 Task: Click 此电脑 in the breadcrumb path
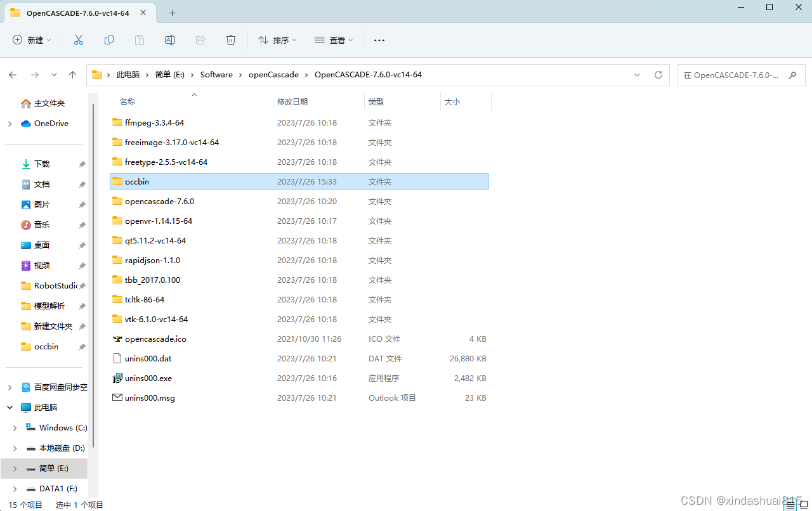(x=128, y=75)
